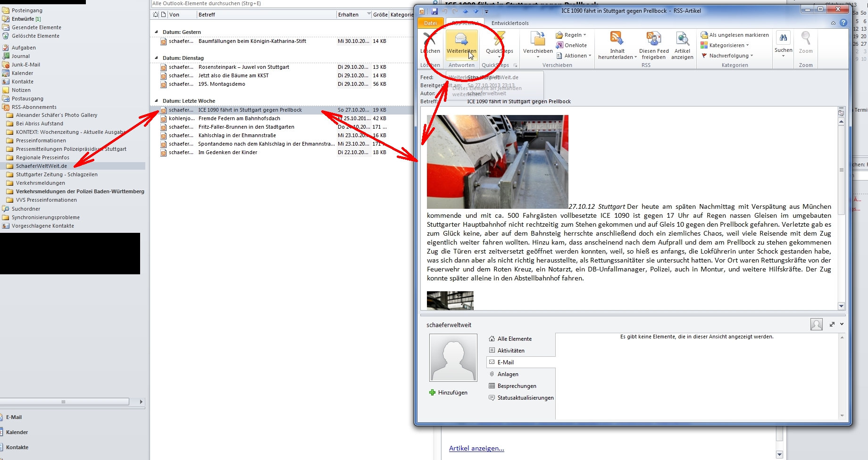Click Artikel anzeigen in the ribbon
Viewport: 868px width, 460px height.
[682, 40]
